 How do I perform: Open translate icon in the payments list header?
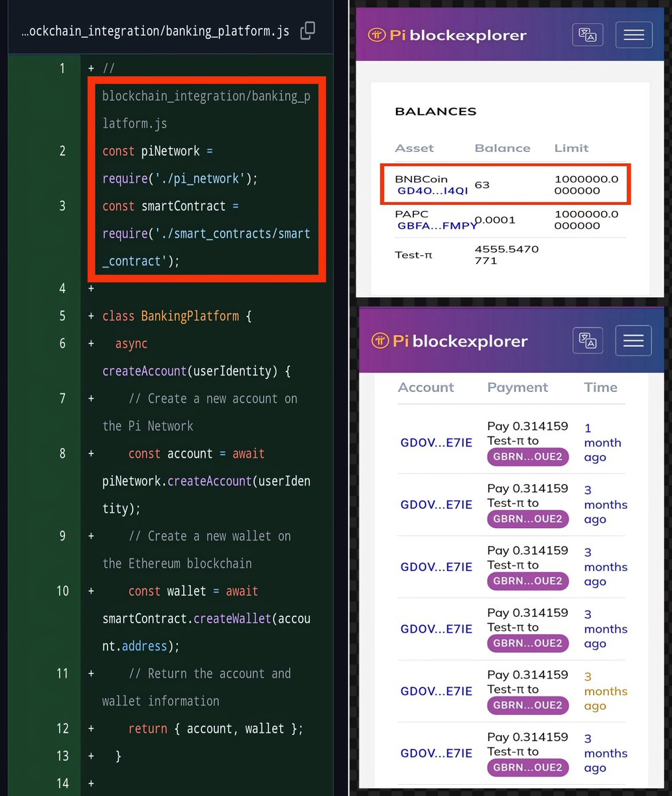[x=588, y=341]
